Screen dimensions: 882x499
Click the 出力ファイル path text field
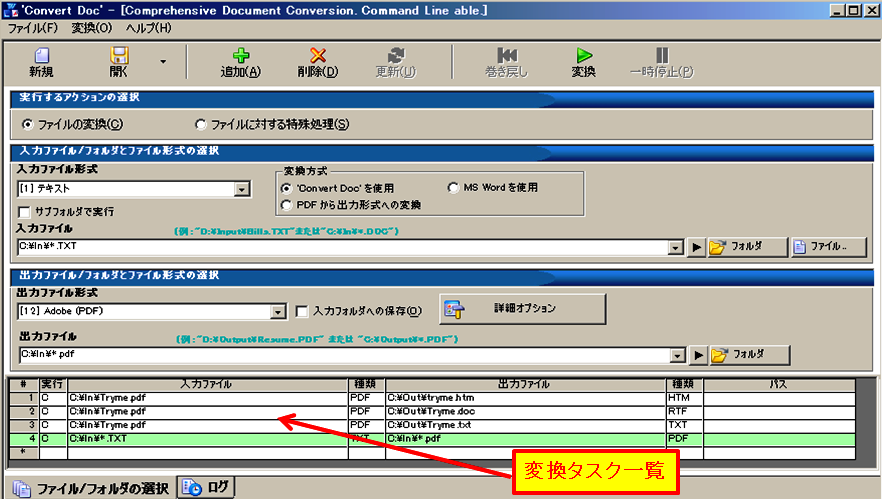[x=345, y=355]
